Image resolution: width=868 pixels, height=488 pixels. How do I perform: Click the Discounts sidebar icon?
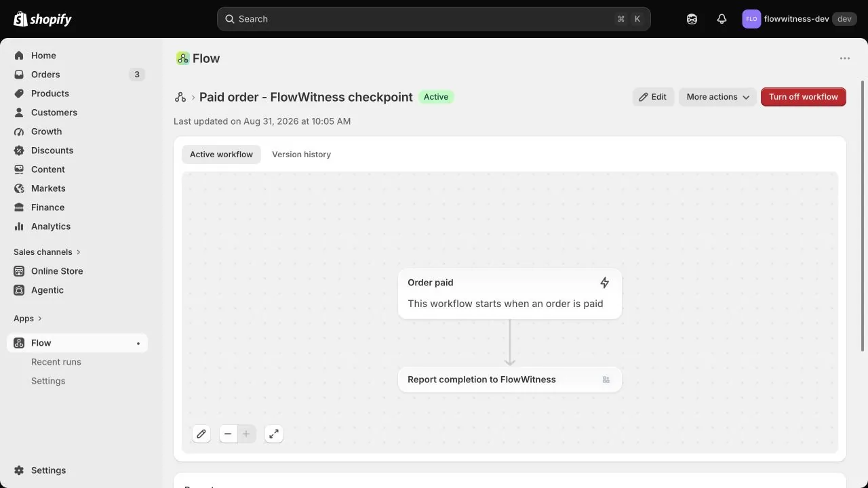(x=19, y=150)
